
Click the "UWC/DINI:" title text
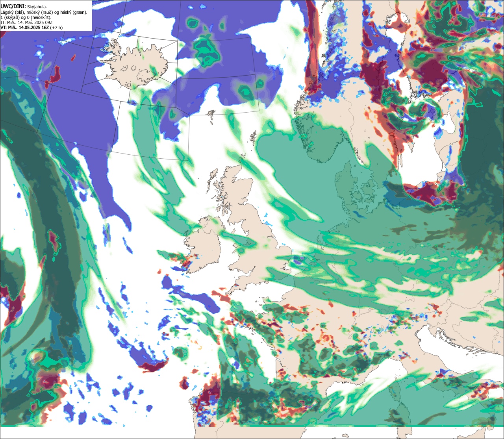(x=13, y=7)
